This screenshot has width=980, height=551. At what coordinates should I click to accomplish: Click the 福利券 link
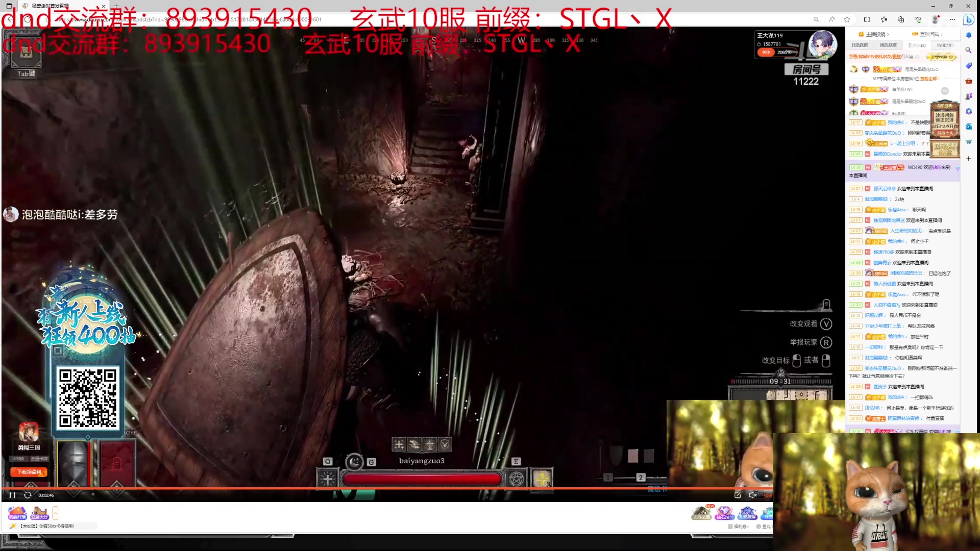pos(738,527)
